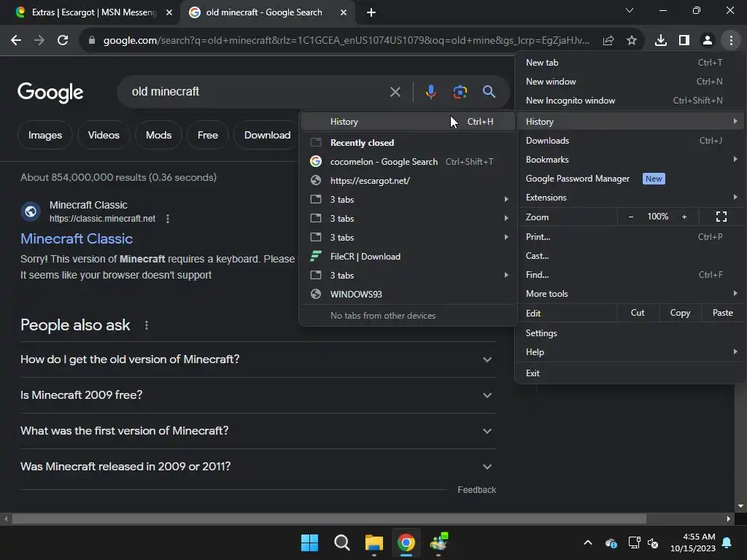
Task: Increase zoom with the plus button
Action: coord(684,217)
